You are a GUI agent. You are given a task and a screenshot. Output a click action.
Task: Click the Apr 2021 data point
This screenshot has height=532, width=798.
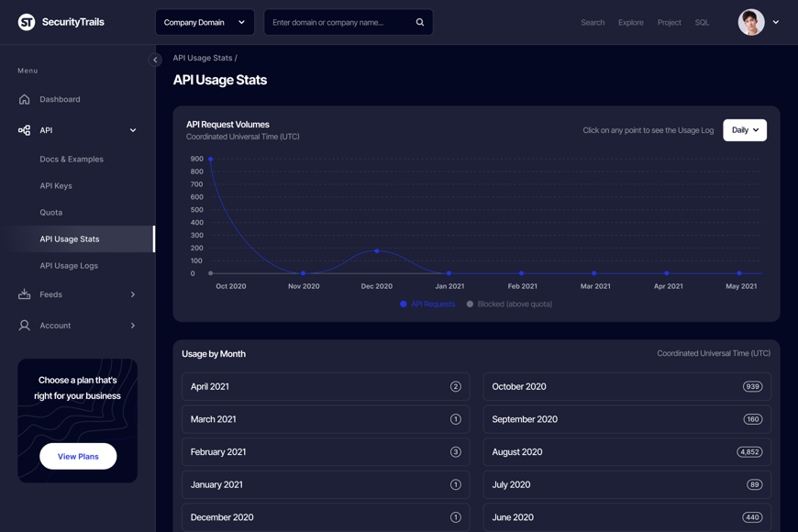click(667, 273)
